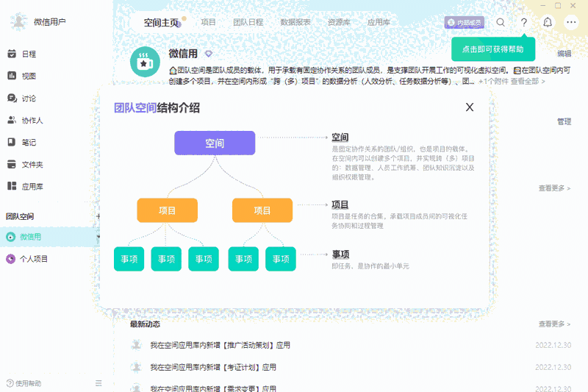Click 推广活动策划 activity entry

pyautogui.click(x=220, y=345)
